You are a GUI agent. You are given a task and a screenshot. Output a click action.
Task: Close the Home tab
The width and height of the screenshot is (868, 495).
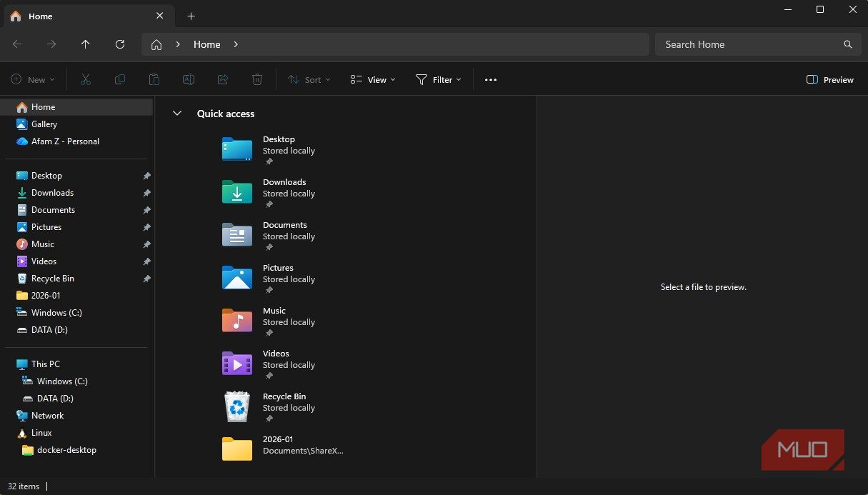(x=160, y=16)
